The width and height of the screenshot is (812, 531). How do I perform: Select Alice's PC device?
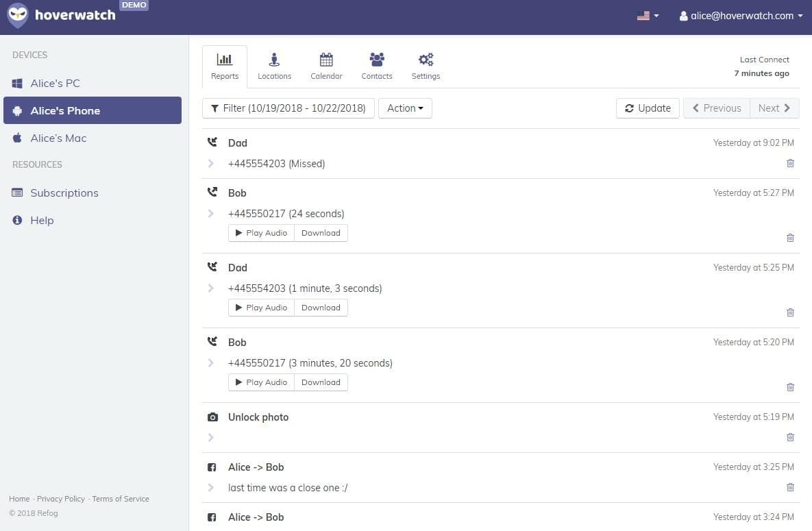tap(93, 83)
